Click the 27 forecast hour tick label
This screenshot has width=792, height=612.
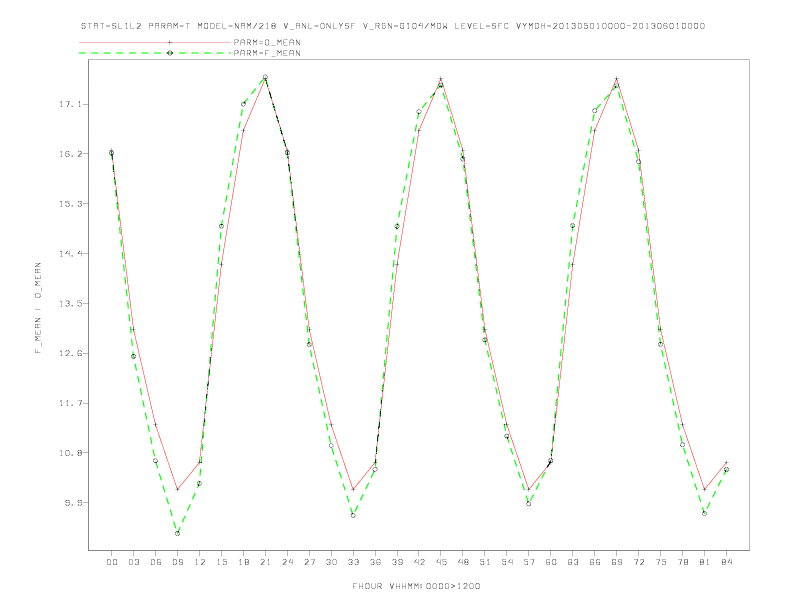[309, 562]
